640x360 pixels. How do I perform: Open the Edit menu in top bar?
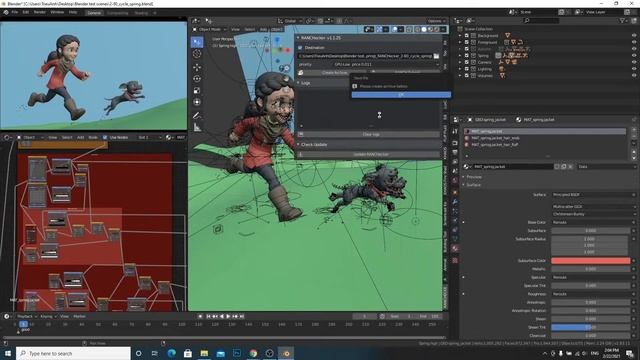[x=26, y=12]
